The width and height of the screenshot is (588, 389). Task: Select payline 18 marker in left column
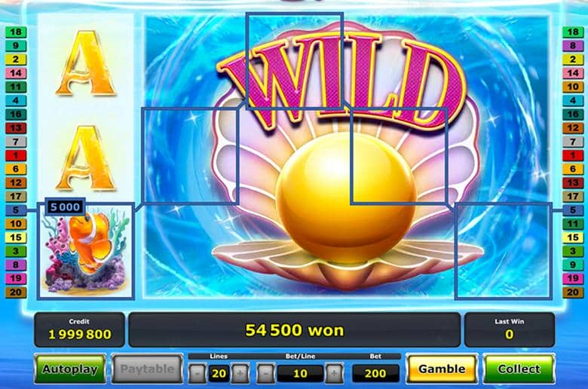pyautogui.click(x=16, y=32)
